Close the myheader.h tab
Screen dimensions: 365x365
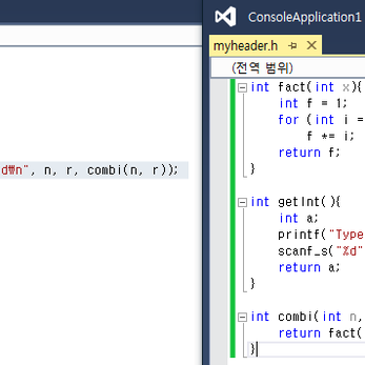[312, 45]
